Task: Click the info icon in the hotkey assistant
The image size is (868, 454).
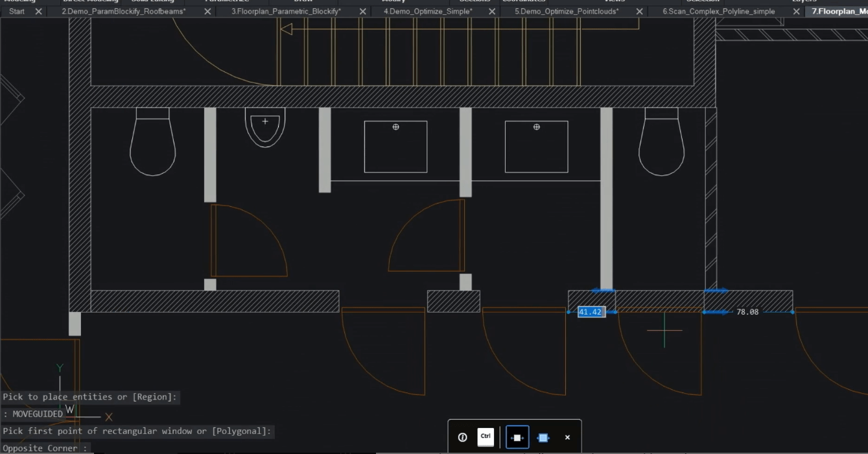Action: point(462,437)
